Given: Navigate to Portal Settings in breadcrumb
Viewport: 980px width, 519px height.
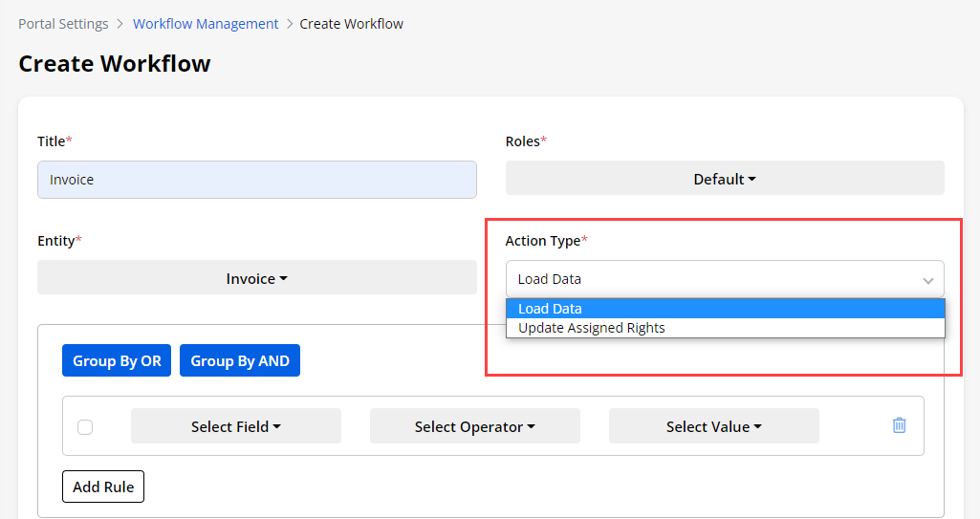Looking at the screenshot, I should pyautogui.click(x=62, y=24).
